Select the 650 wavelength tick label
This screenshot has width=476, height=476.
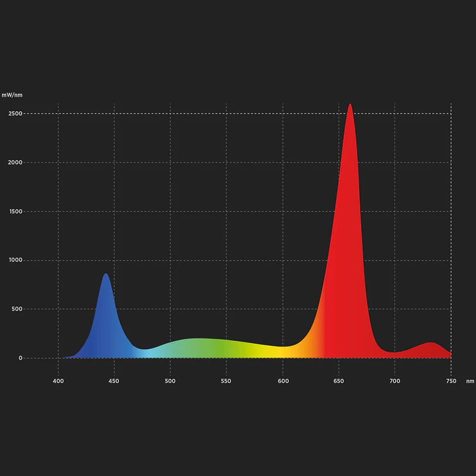(339, 381)
